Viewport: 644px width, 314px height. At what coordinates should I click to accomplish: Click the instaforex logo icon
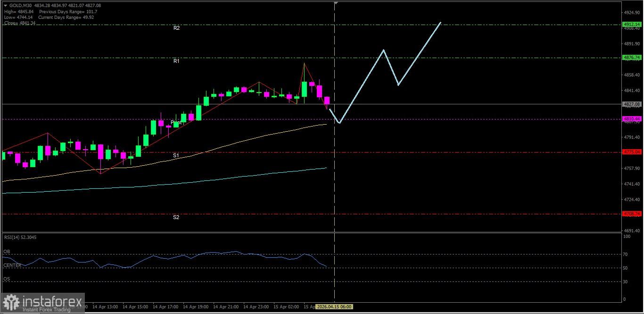pyautogui.click(x=11, y=303)
